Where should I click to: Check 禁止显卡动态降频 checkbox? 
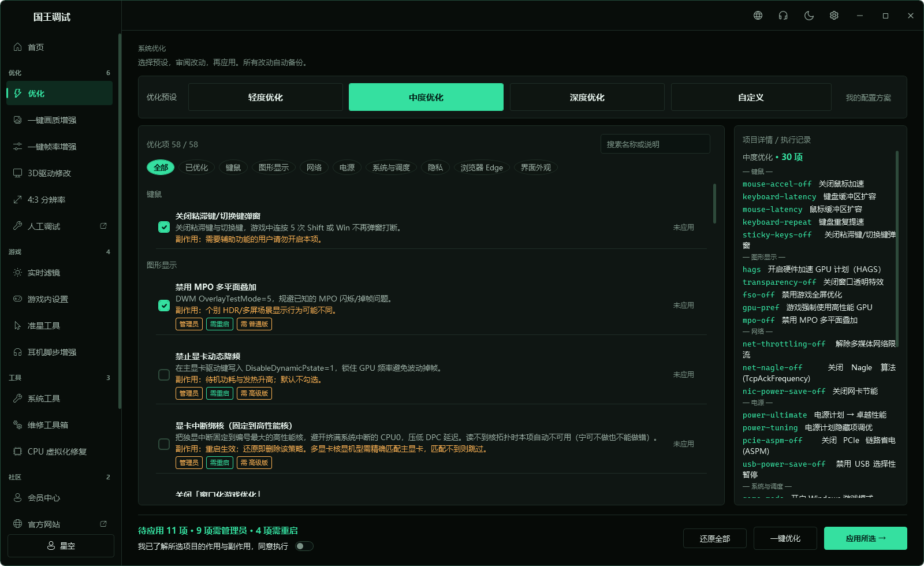[x=164, y=375]
